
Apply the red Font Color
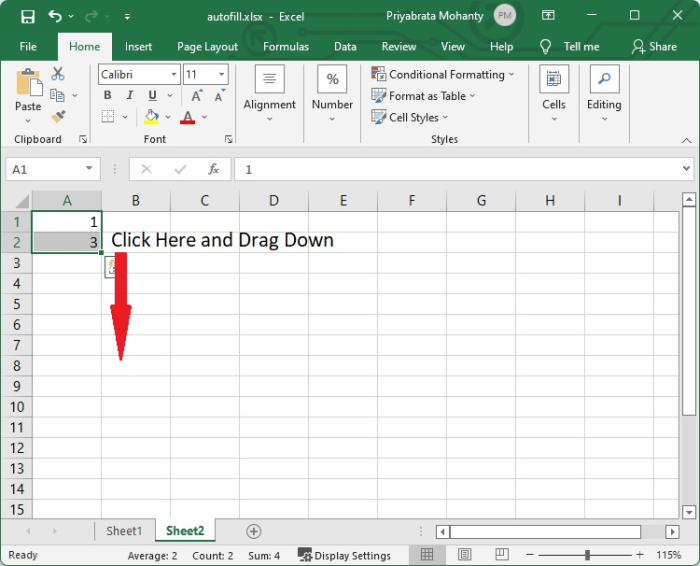tap(188, 117)
